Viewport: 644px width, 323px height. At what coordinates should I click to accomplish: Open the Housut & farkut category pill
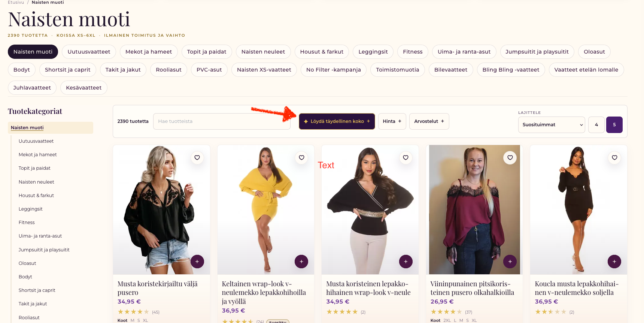pyautogui.click(x=322, y=52)
